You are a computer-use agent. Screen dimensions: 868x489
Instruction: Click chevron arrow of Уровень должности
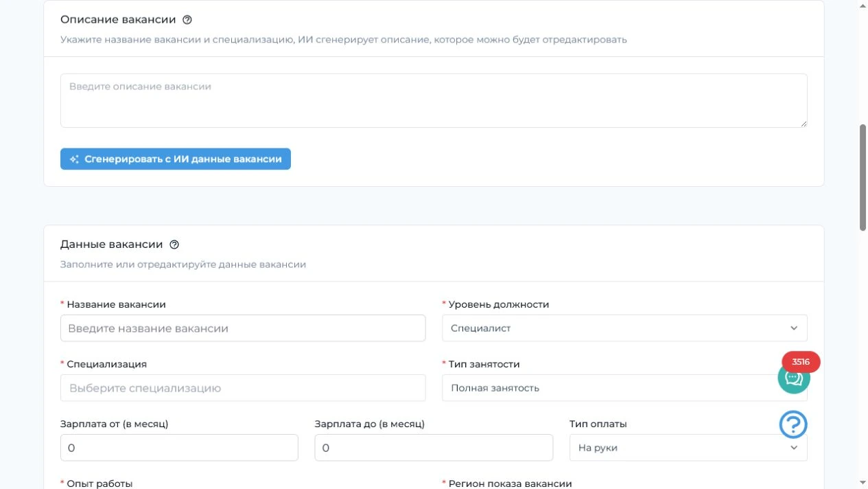(794, 328)
